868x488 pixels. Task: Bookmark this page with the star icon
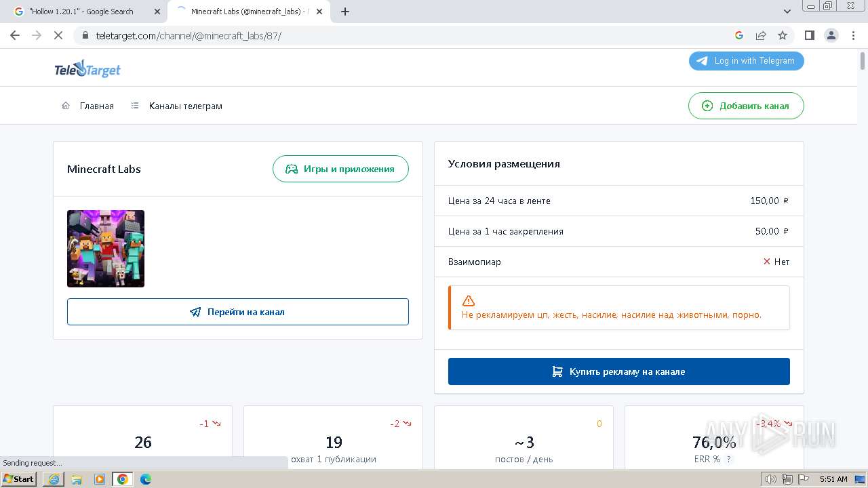tap(783, 35)
